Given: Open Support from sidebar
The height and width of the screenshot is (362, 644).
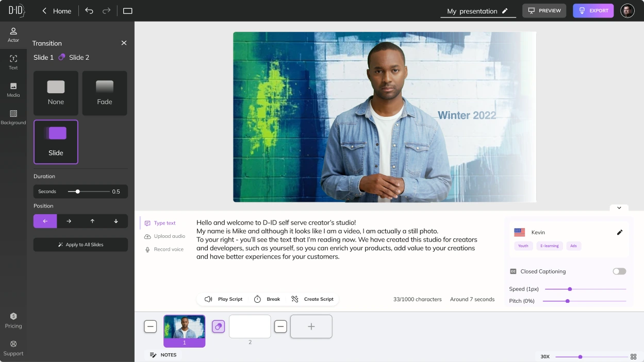Looking at the screenshot, I should 13,348.
